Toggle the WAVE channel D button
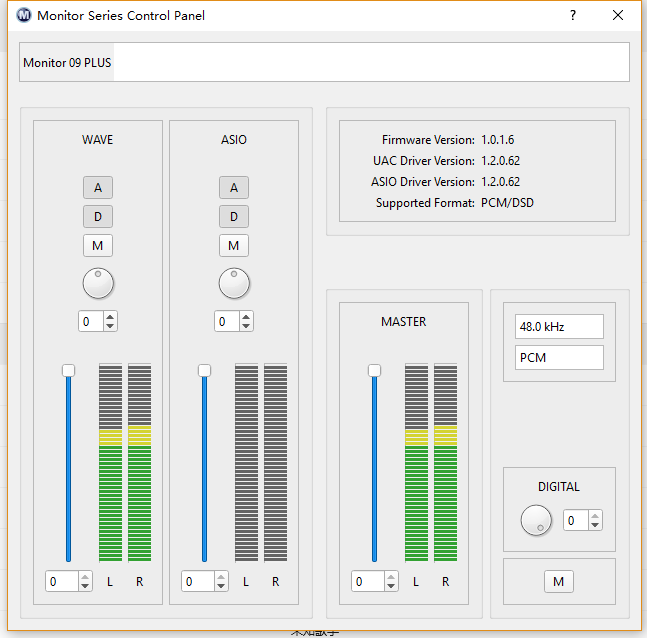647x638 pixels. click(98, 216)
